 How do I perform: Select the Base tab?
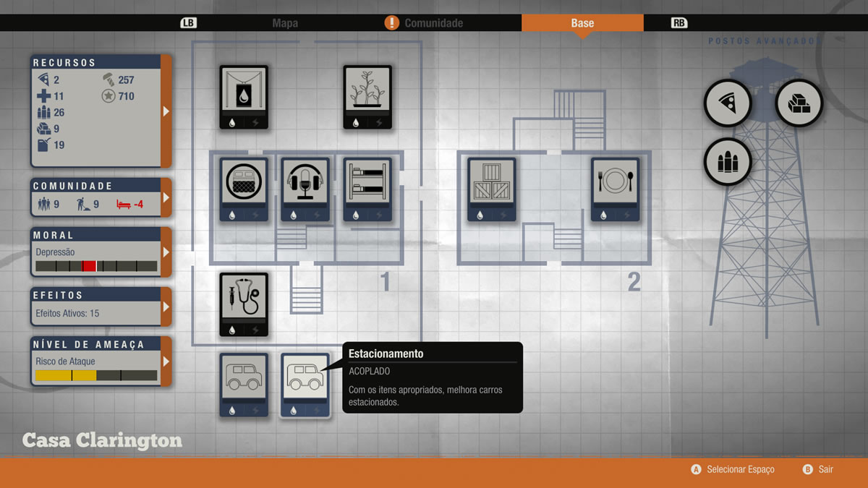582,23
